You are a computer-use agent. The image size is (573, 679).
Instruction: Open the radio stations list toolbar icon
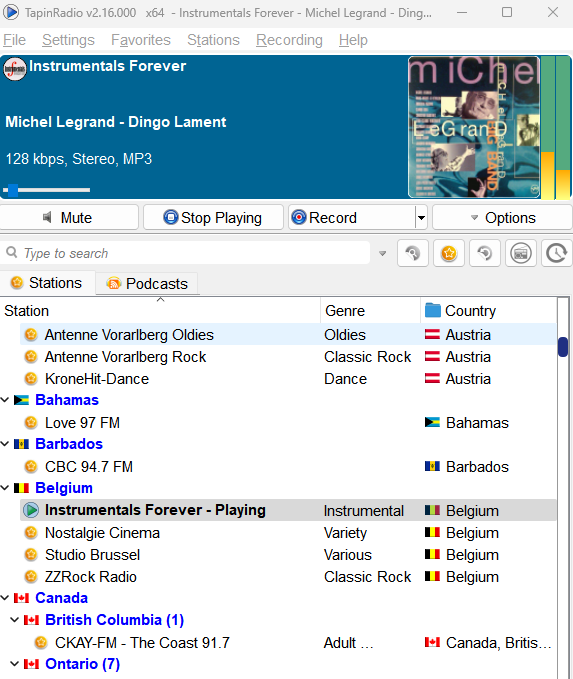pos(521,253)
